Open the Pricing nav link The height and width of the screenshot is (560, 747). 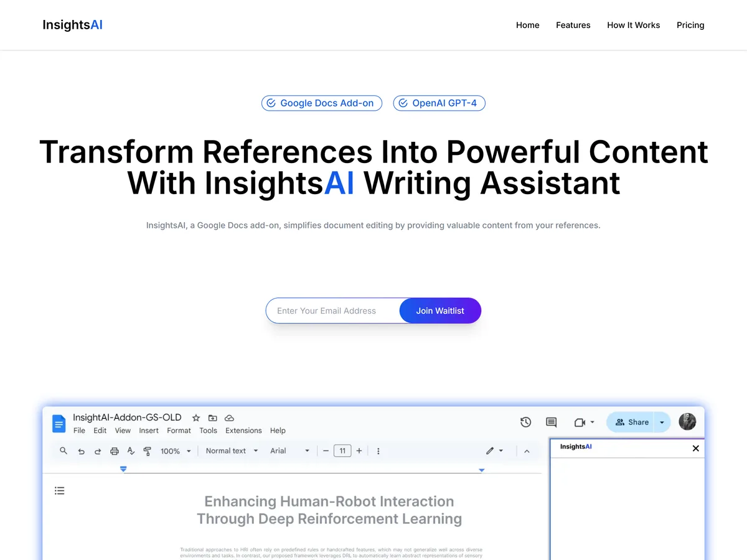click(690, 25)
